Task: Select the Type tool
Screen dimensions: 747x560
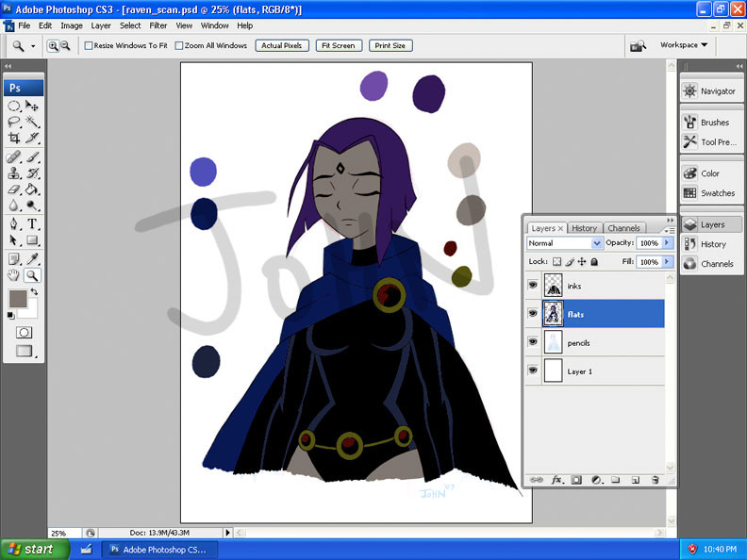Action: point(32,223)
